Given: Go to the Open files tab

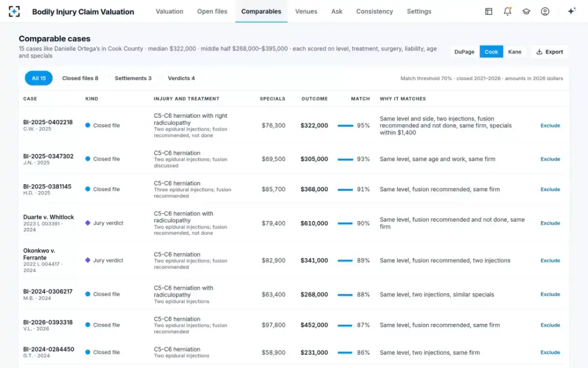Looking at the screenshot, I should [x=212, y=11].
